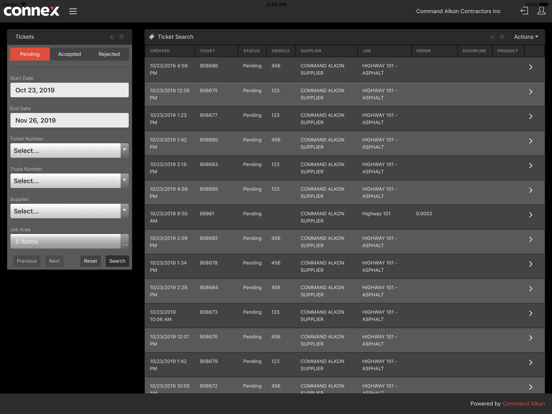Click order value 0.0002
The width and height of the screenshot is (552, 414).
point(424,214)
